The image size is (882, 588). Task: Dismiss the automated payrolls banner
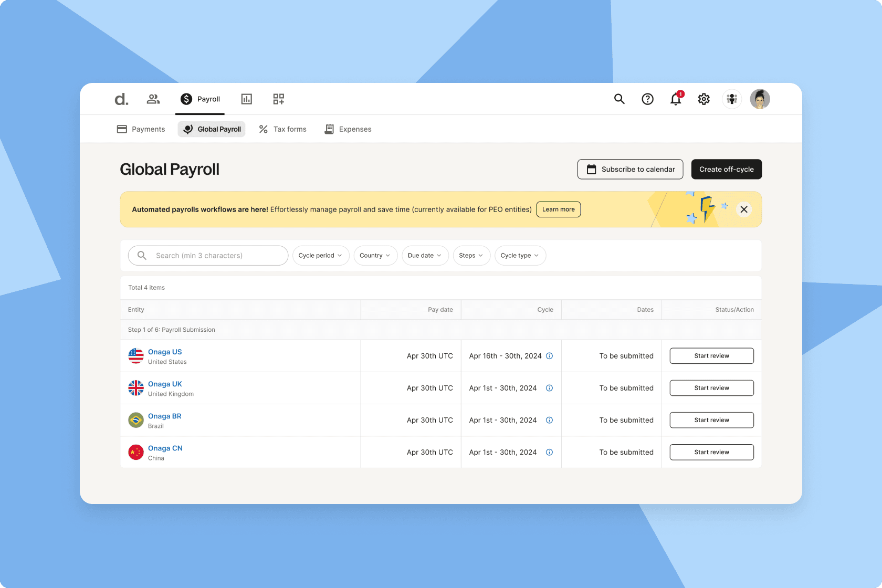[x=744, y=209]
